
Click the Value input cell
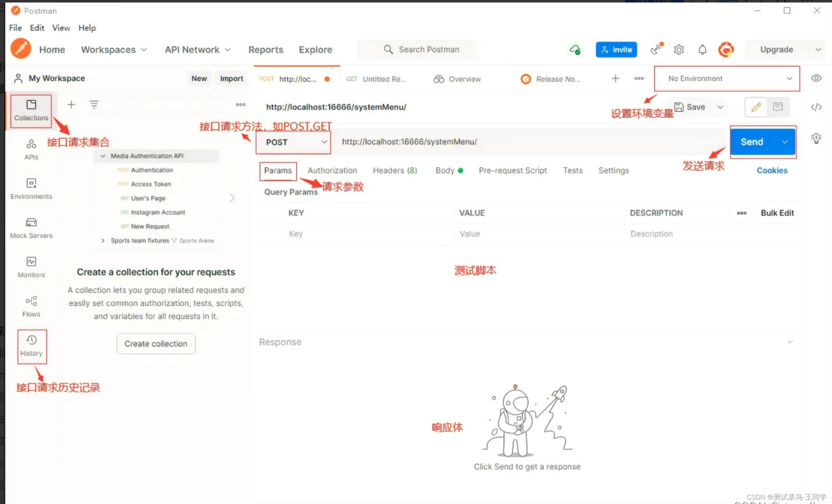coord(539,234)
